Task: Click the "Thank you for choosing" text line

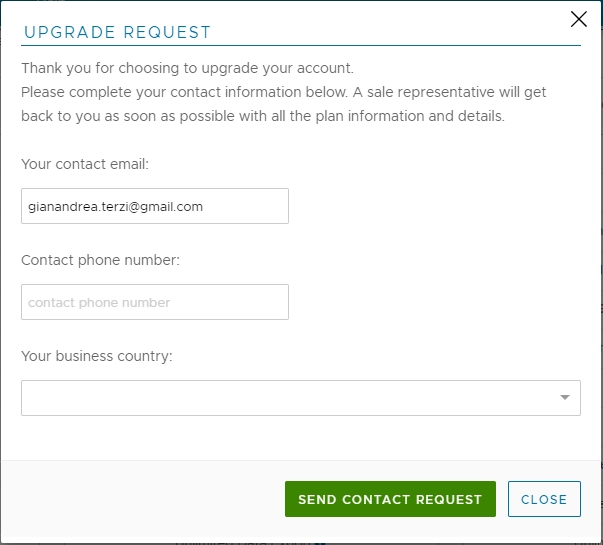Action: pos(187,69)
